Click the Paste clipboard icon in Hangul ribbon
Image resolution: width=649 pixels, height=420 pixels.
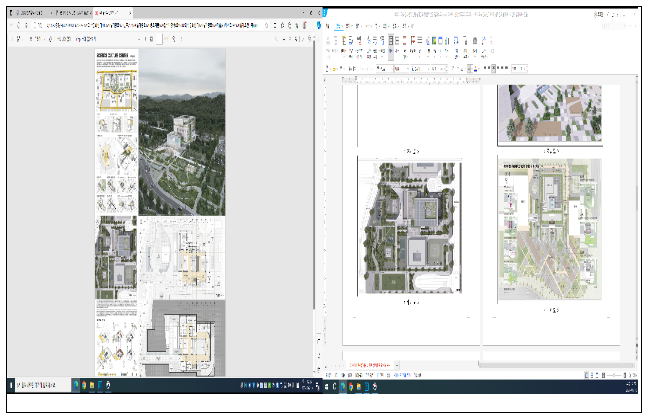pos(344,41)
